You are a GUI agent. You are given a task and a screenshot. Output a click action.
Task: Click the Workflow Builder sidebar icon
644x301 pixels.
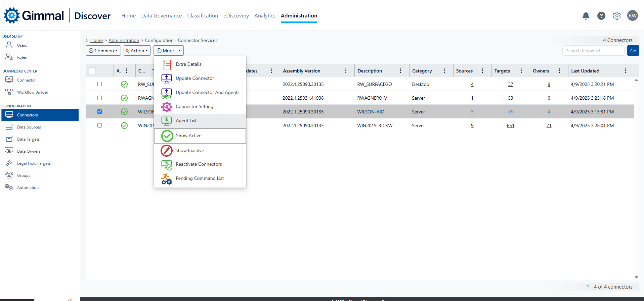pyautogui.click(x=9, y=92)
